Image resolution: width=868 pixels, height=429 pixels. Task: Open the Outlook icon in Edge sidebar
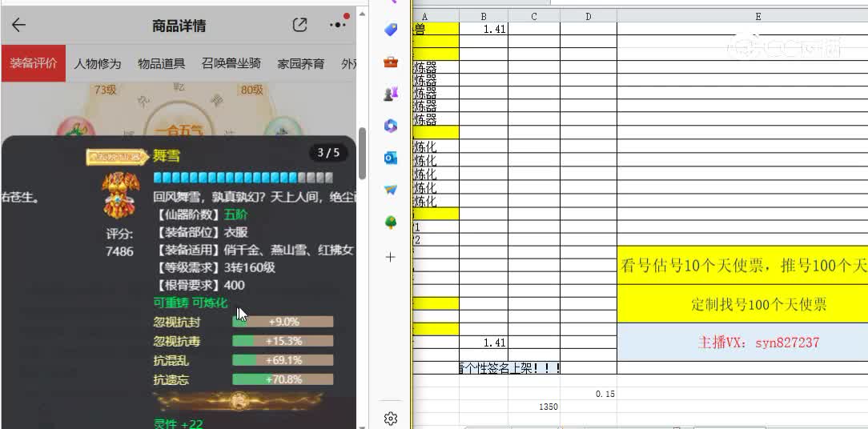tap(391, 158)
